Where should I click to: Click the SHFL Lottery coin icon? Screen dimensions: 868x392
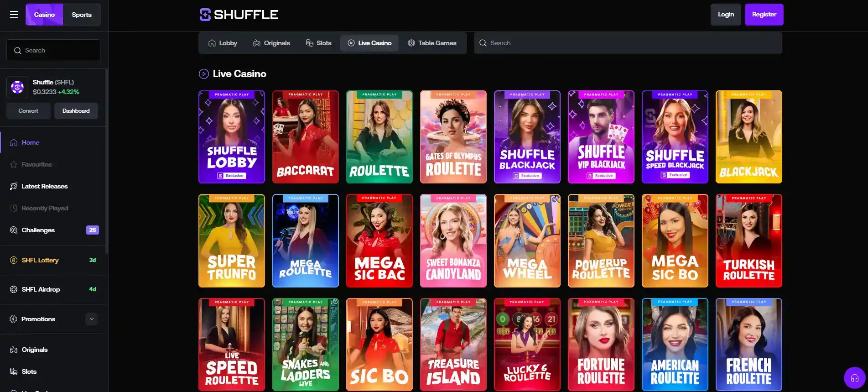(x=14, y=260)
